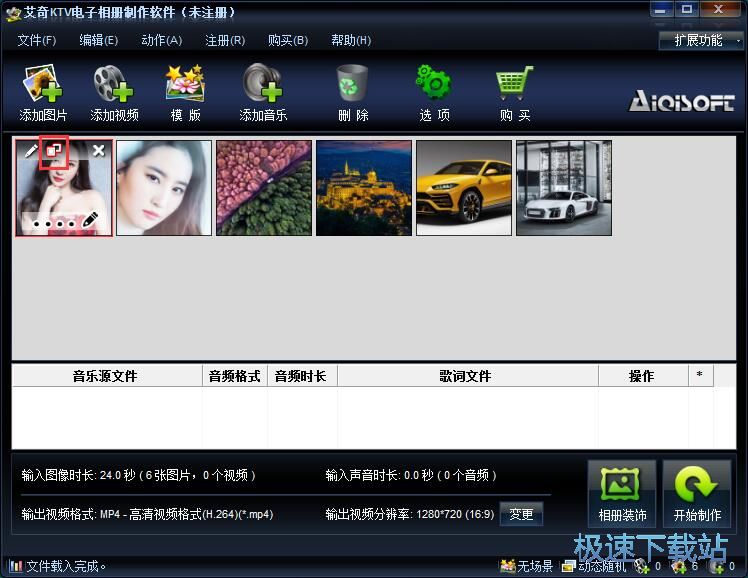Click the Add Music (添加音乐) icon

coord(263,93)
